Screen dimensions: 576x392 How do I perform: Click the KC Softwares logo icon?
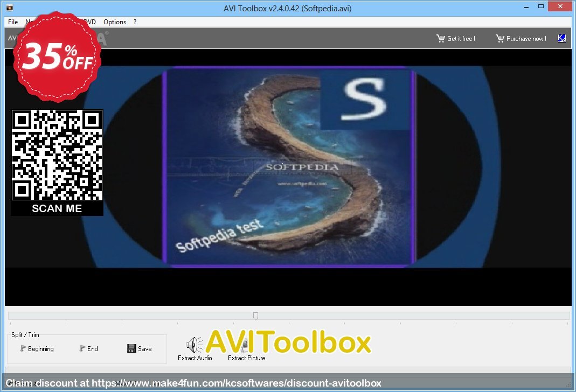tap(561, 38)
